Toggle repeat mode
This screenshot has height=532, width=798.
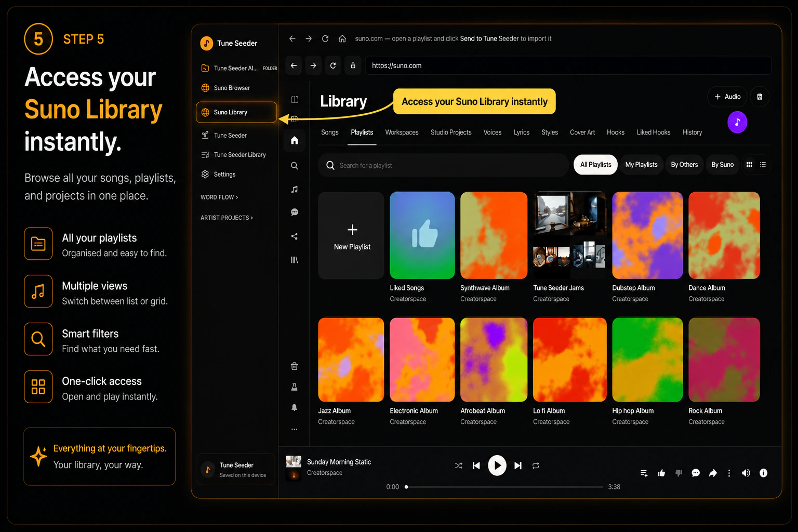click(x=536, y=465)
